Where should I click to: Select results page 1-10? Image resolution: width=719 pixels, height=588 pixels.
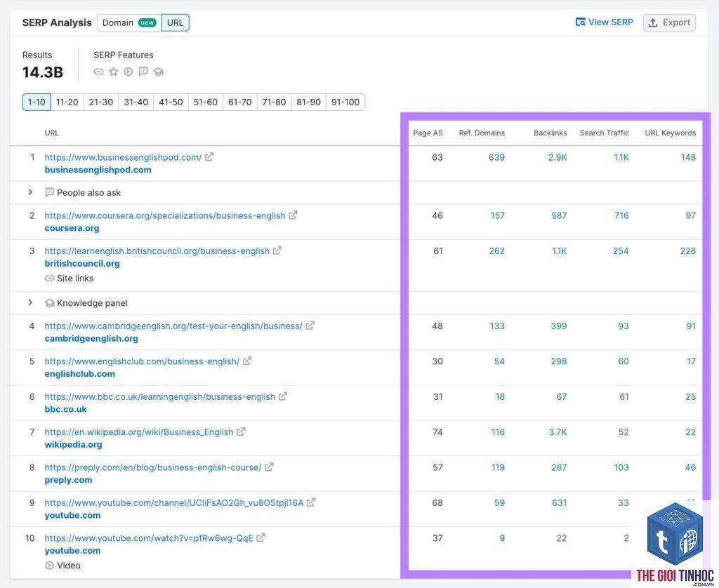click(x=37, y=102)
